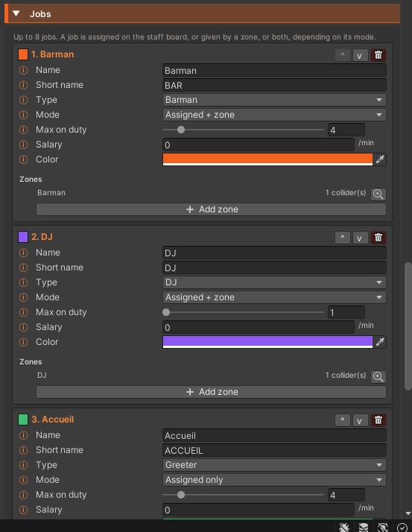The width and height of the screenshot is (412, 532).
Task: Click the '3. Accueil' job title
Action: click(53, 419)
